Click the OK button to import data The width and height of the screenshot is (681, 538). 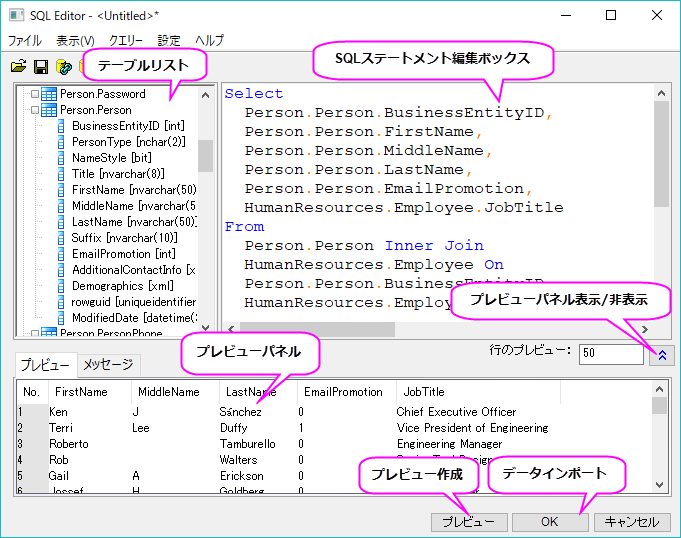pos(550,521)
